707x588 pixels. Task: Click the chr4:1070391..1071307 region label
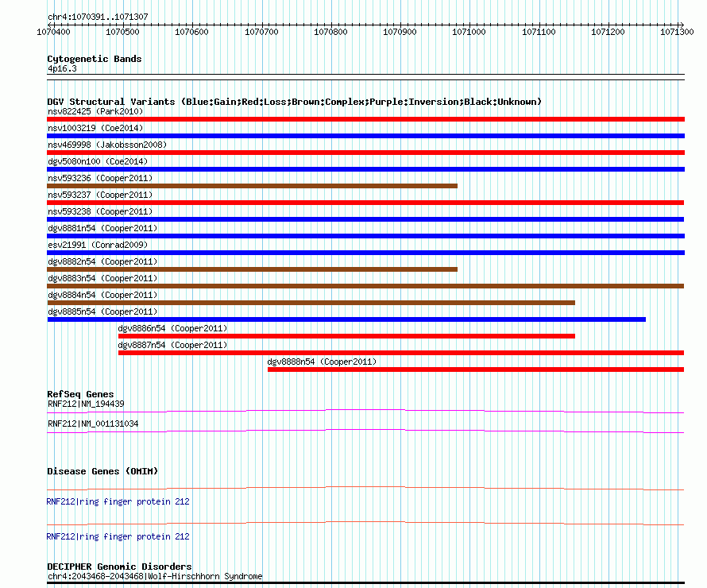point(98,17)
